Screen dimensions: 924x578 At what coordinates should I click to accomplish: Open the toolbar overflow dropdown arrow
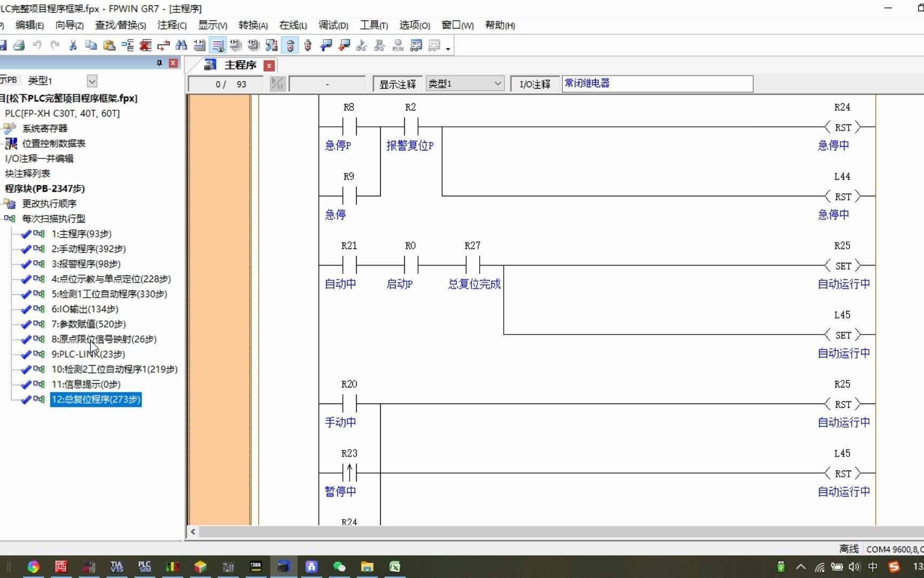[x=448, y=49]
